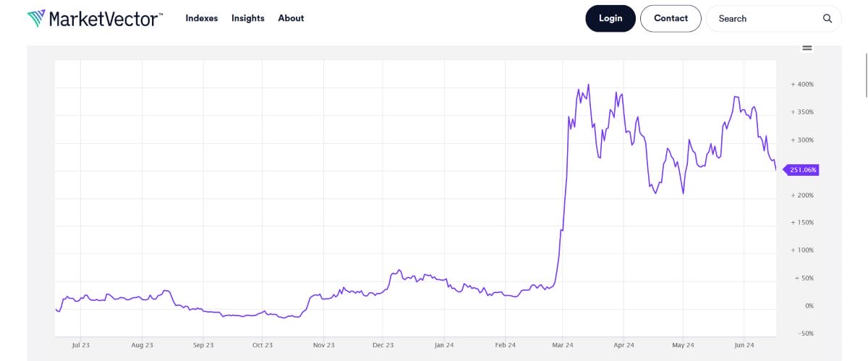The image size is (868, 361).
Task: Click the 251.06% current value tag
Action: pos(801,170)
